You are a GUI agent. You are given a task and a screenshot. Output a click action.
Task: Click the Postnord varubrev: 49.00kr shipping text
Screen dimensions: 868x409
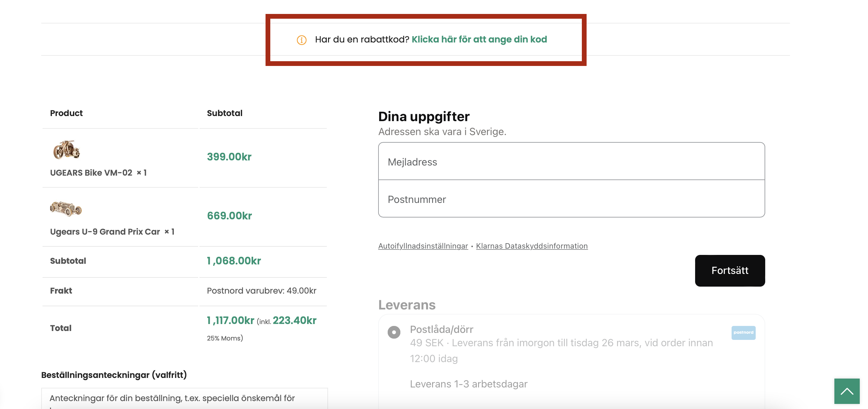tap(261, 291)
